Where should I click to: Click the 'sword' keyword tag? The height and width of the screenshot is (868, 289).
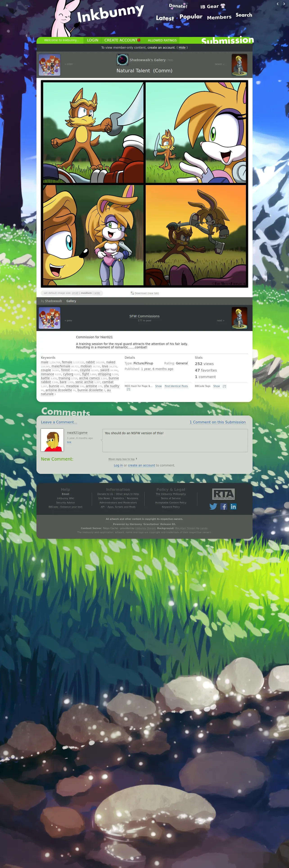pyautogui.click(x=105, y=370)
